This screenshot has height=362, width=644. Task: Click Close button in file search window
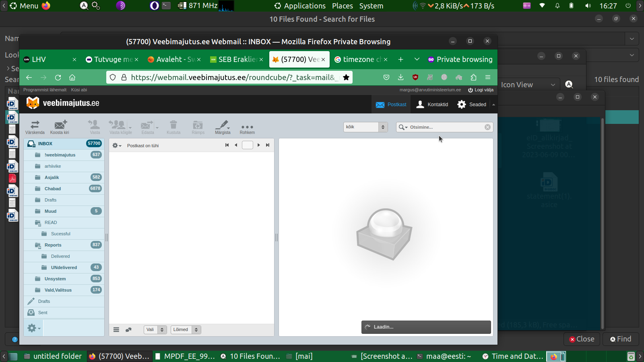582,339
